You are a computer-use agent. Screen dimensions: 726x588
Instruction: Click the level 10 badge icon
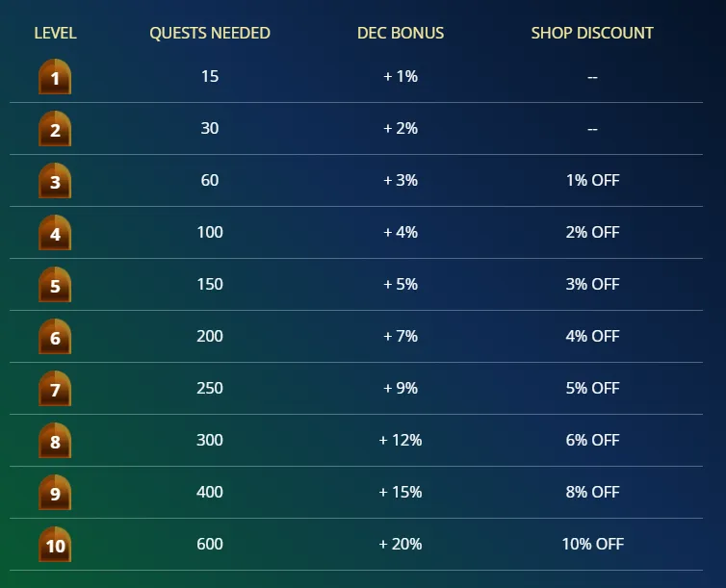pyautogui.click(x=55, y=544)
